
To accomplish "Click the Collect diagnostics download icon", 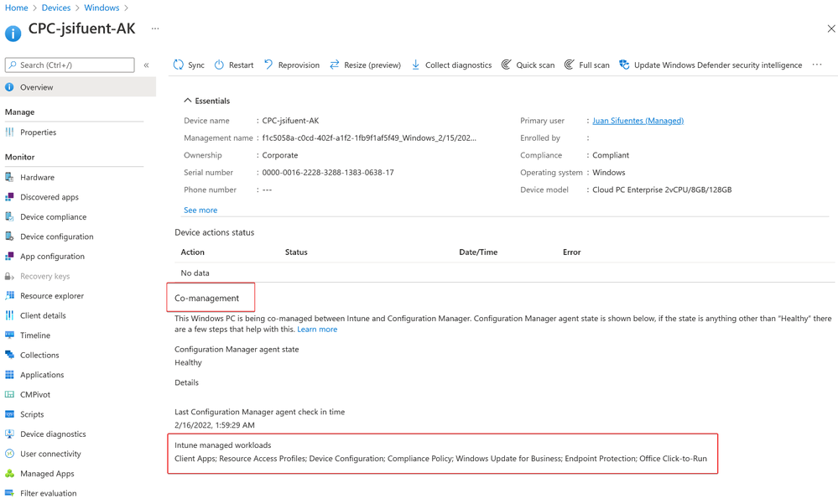I will coord(415,65).
